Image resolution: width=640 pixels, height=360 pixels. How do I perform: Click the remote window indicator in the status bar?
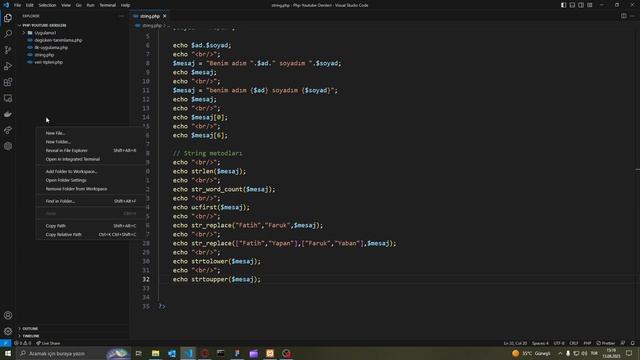pos(5,343)
